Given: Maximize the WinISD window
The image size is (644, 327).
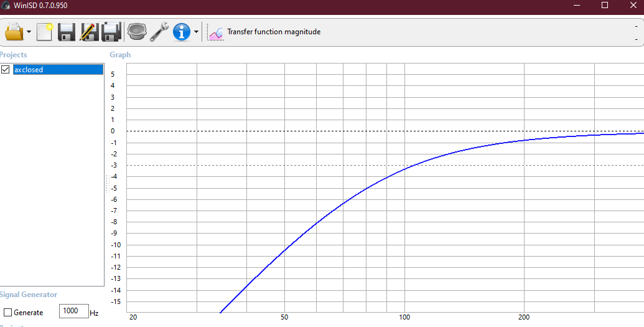Looking at the screenshot, I should (605, 6).
